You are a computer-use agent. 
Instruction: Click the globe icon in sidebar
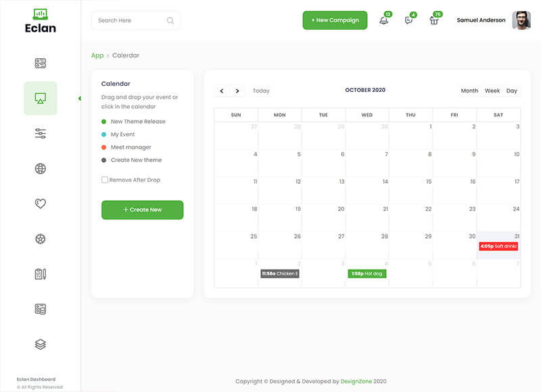pos(40,168)
